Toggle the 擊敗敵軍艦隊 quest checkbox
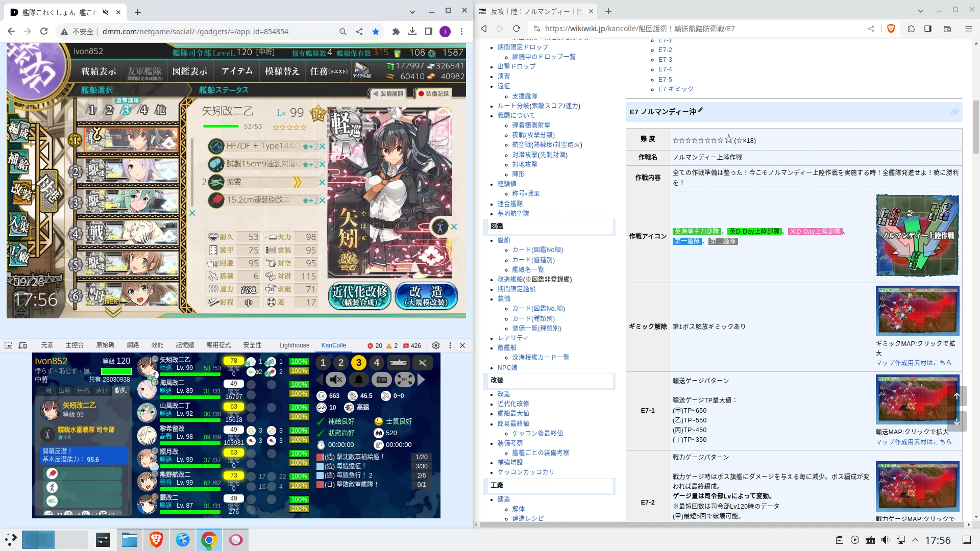The width and height of the screenshot is (980, 551). (x=320, y=485)
